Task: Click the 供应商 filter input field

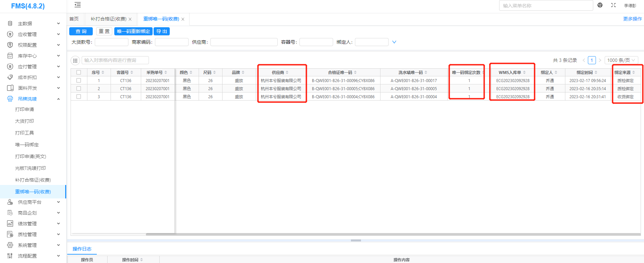Action: click(x=244, y=42)
